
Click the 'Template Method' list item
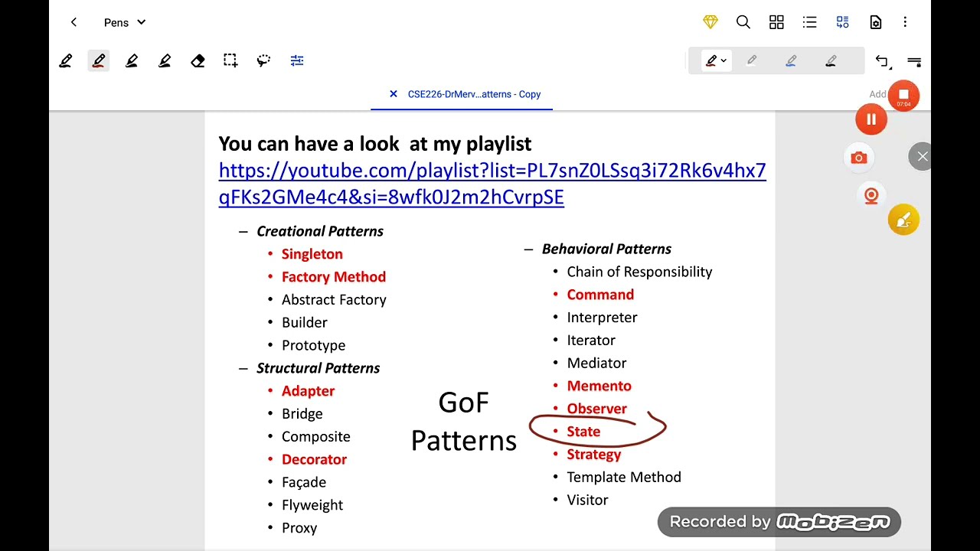(x=623, y=478)
